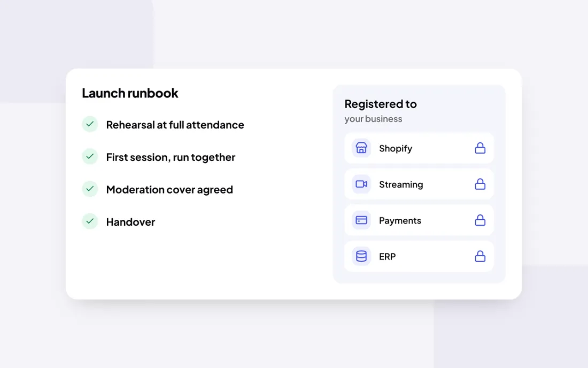Click the Shopify storefront icon
This screenshot has width=588, height=368.
tap(361, 148)
